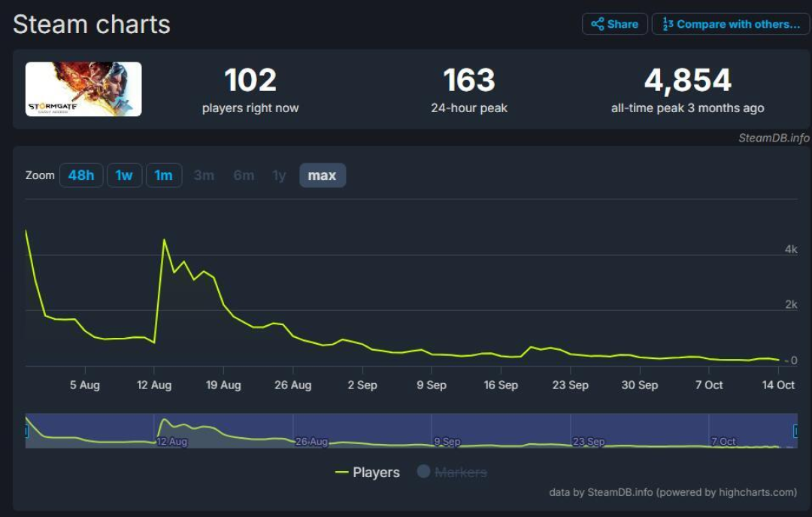The image size is (812, 517).
Task: Select the 6m zoom option
Action: pyautogui.click(x=244, y=175)
